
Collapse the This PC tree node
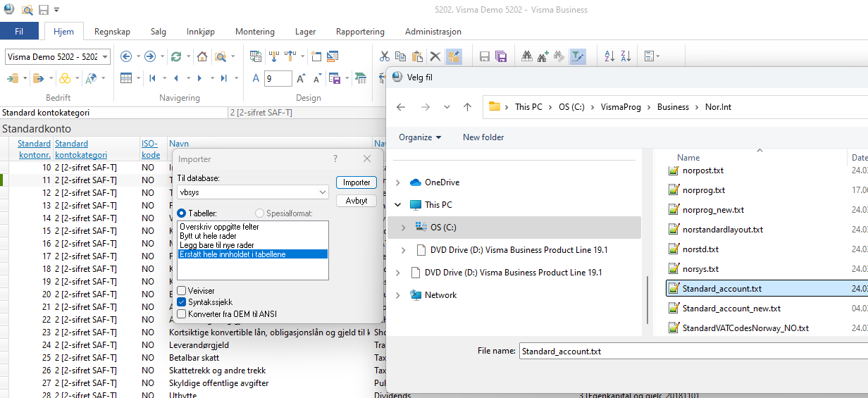(398, 205)
